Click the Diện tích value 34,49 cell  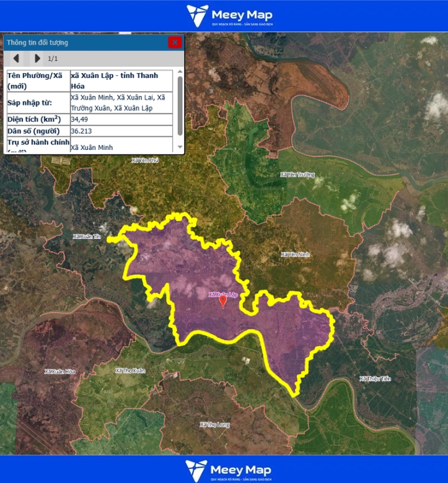coord(121,119)
